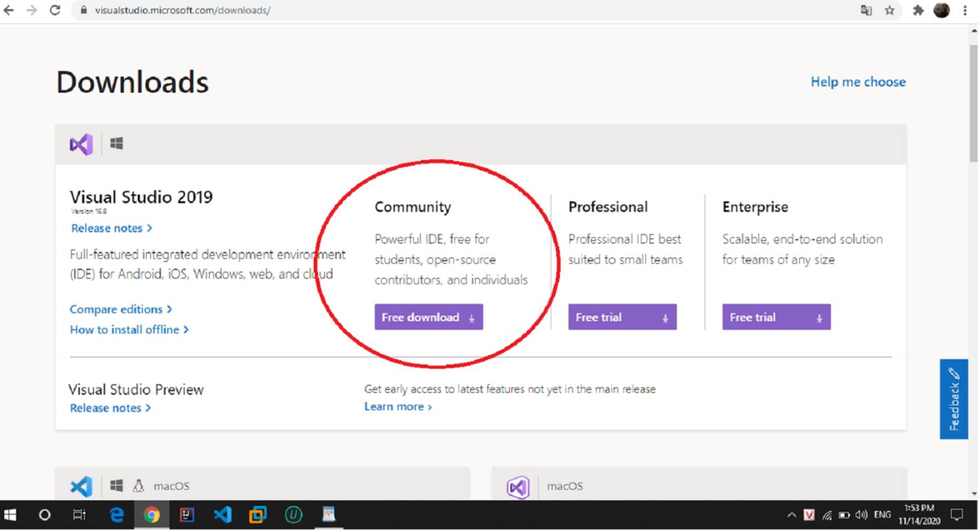The image size is (980, 530).
Task: Click Free download for the Community edition
Action: point(428,317)
